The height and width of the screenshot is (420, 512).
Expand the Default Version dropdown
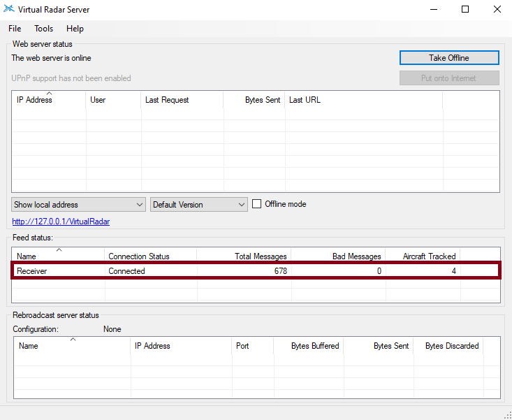(199, 205)
